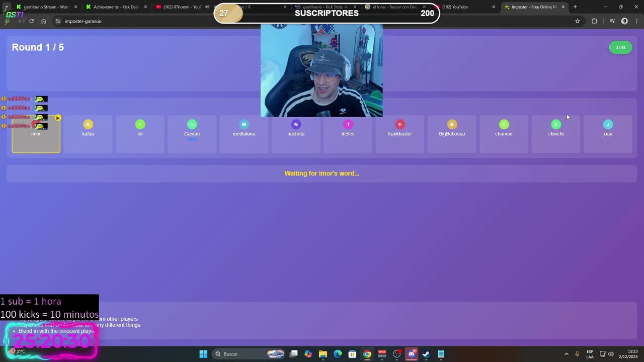Select BigBabousa player avatar
Screen dimensions: 644x362
(x=452, y=124)
